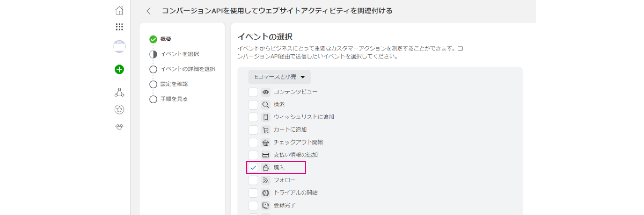The height and width of the screenshot is (215, 644).
Task: Select the 手順を見る step
Action: (x=169, y=99)
